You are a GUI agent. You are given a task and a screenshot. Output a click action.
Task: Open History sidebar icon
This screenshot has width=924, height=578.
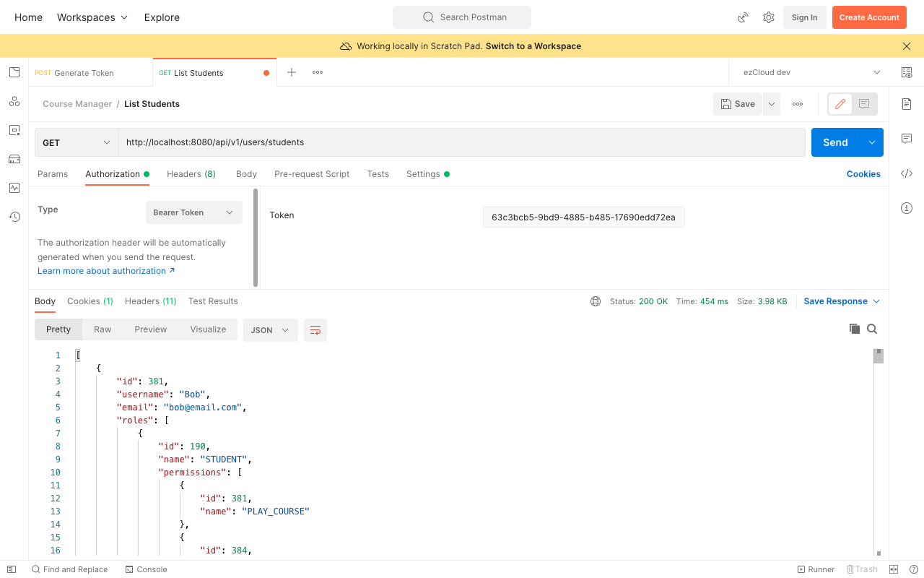point(14,217)
